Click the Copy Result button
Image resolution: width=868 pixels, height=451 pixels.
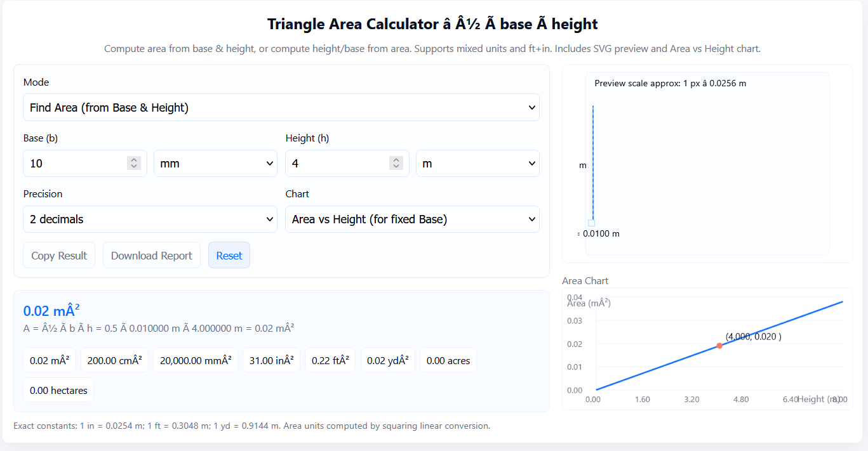(58, 255)
